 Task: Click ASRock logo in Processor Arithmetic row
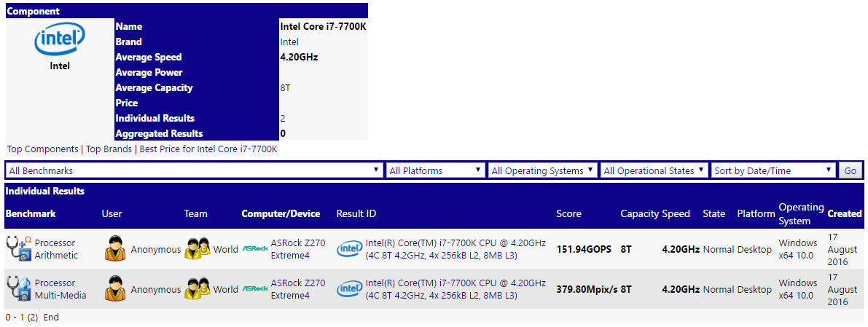pyautogui.click(x=255, y=249)
